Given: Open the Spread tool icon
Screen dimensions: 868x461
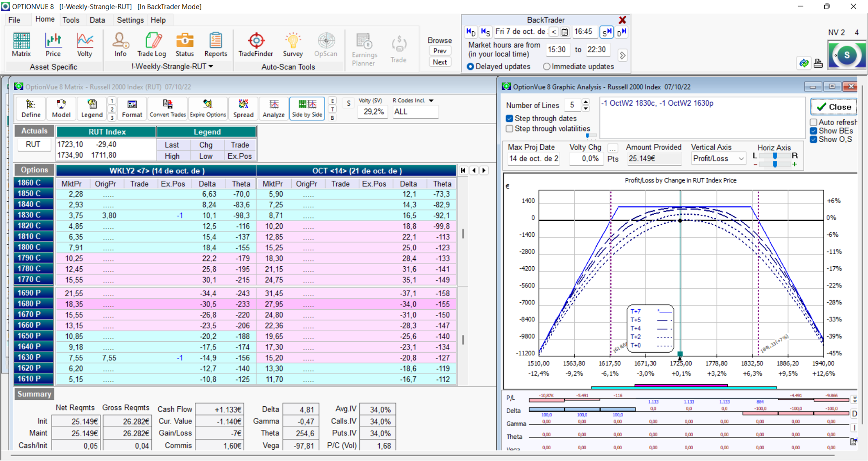Looking at the screenshot, I should [243, 108].
